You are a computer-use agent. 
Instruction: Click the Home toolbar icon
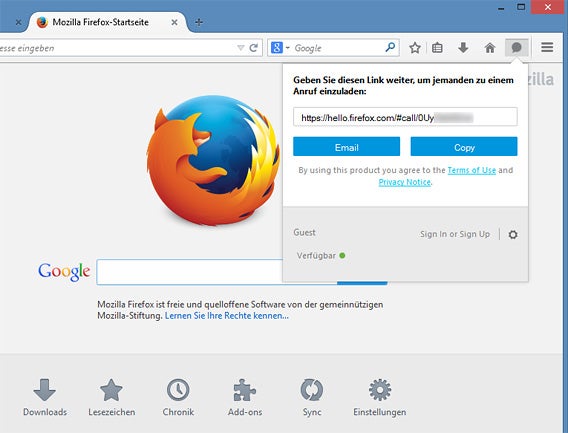click(x=490, y=47)
